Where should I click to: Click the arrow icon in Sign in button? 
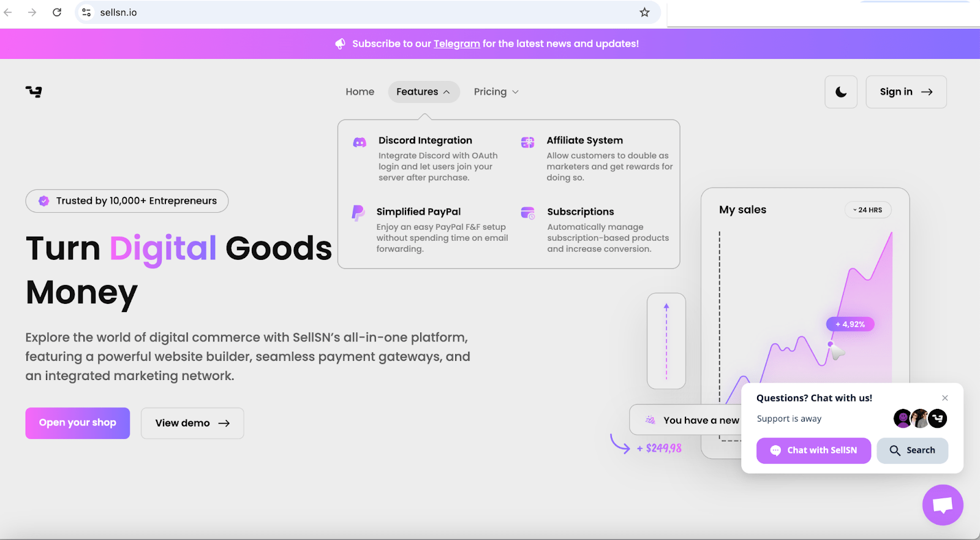[927, 92]
